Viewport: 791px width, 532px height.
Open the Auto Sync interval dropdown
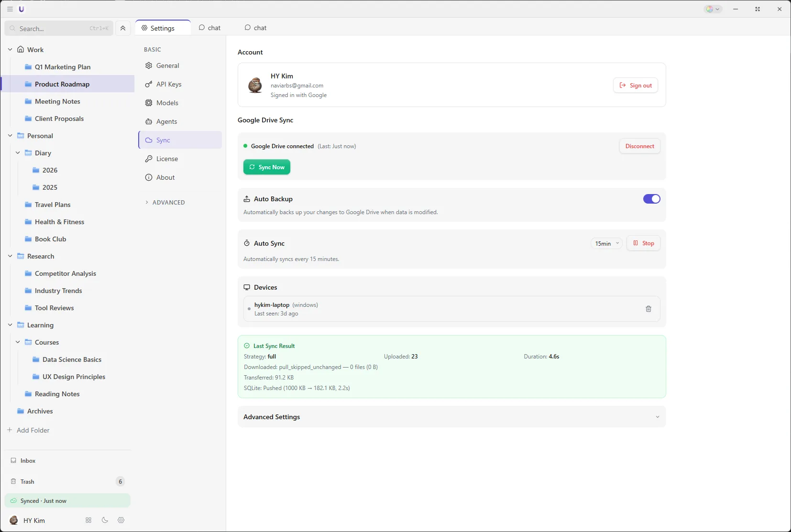tap(605, 243)
